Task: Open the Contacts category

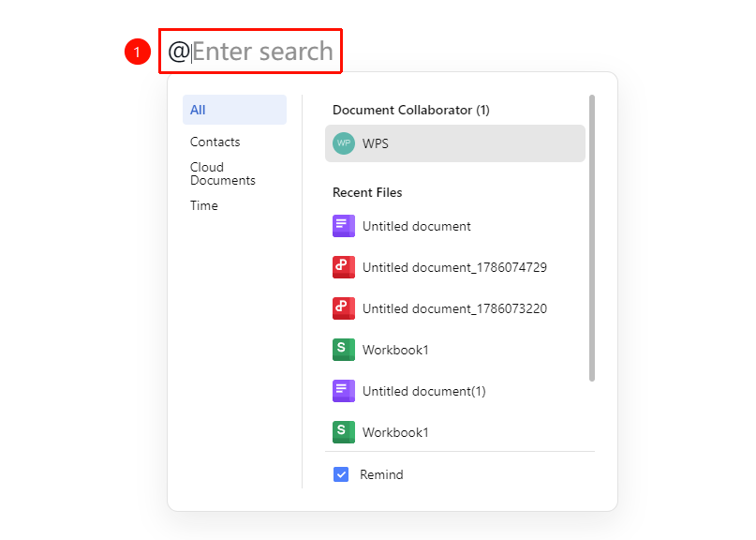Action: [x=215, y=142]
